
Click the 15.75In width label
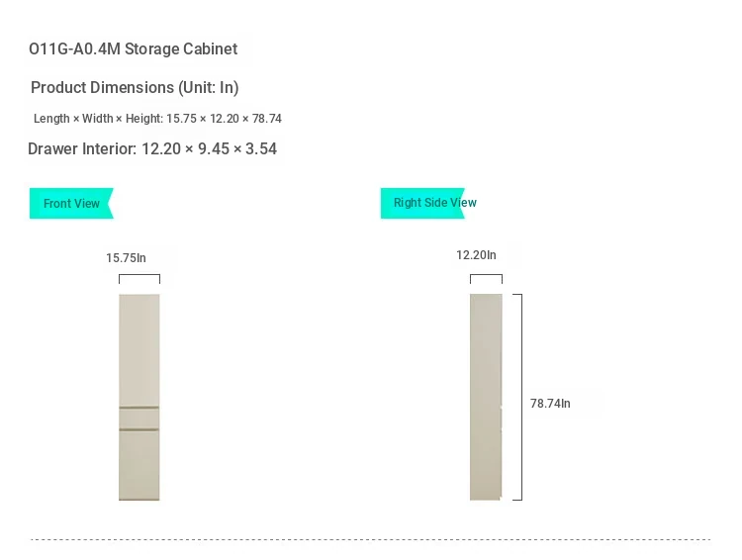pyautogui.click(x=126, y=258)
